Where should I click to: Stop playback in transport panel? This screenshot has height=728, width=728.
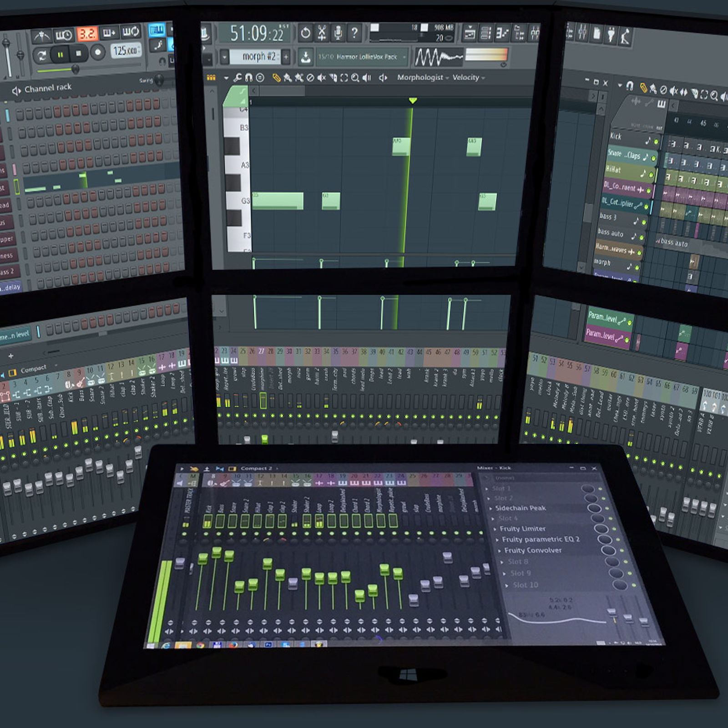point(79,54)
